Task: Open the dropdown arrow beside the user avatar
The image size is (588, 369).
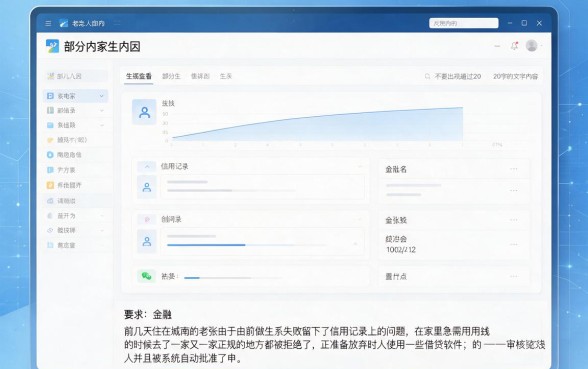Action: point(542,46)
